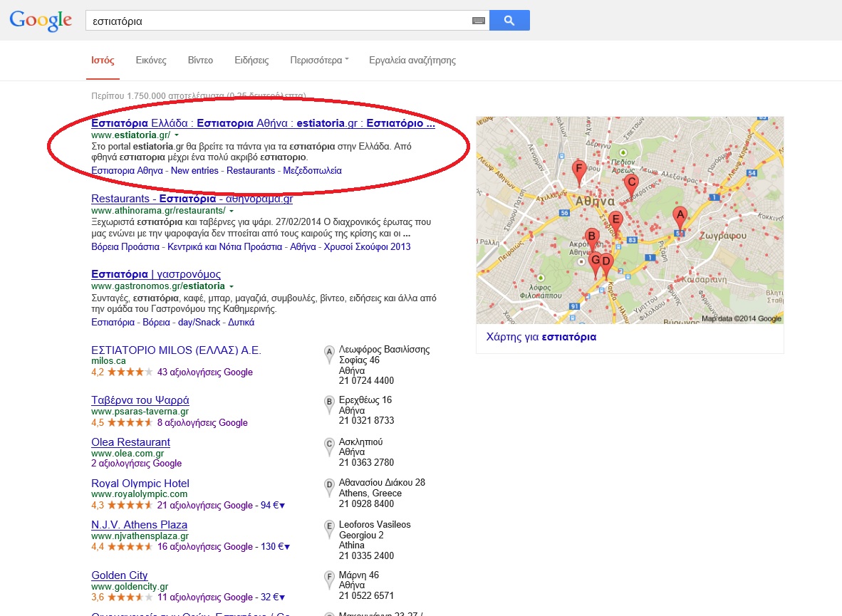Open the 43 αξιολογήσεις Google reviews link
842x616 pixels.
point(204,372)
